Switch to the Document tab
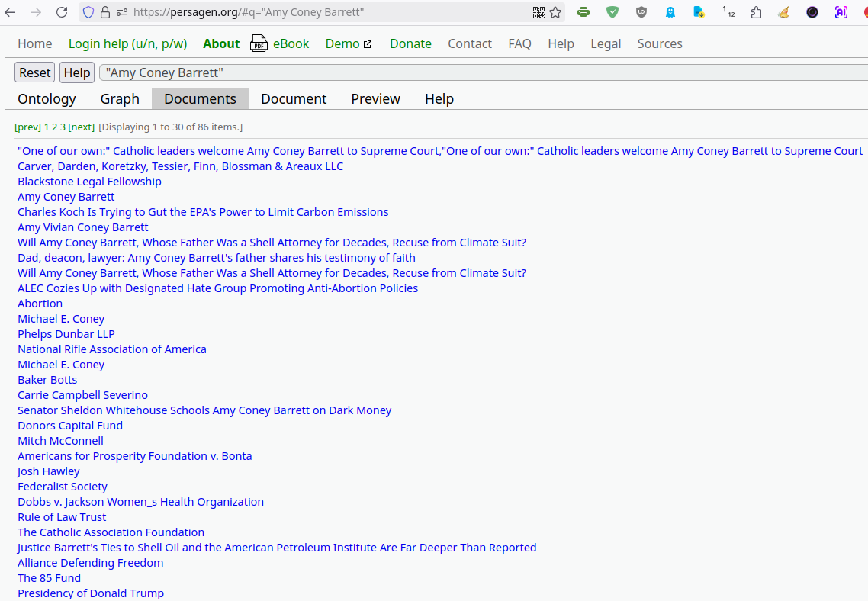Screen dimensions: 868x601 click(x=294, y=98)
